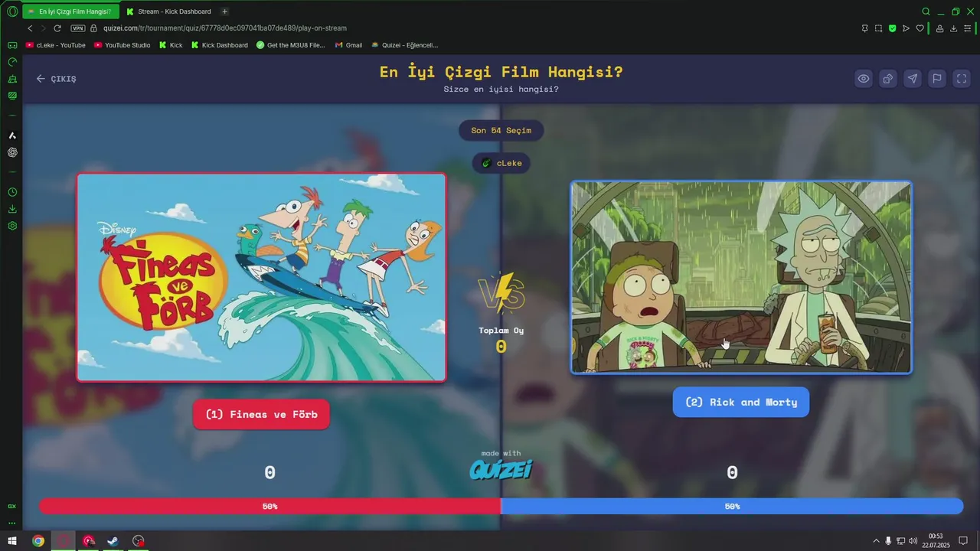Open the Opera GX main menu logo
The image size is (980, 551).
pyautogui.click(x=11, y=11)
